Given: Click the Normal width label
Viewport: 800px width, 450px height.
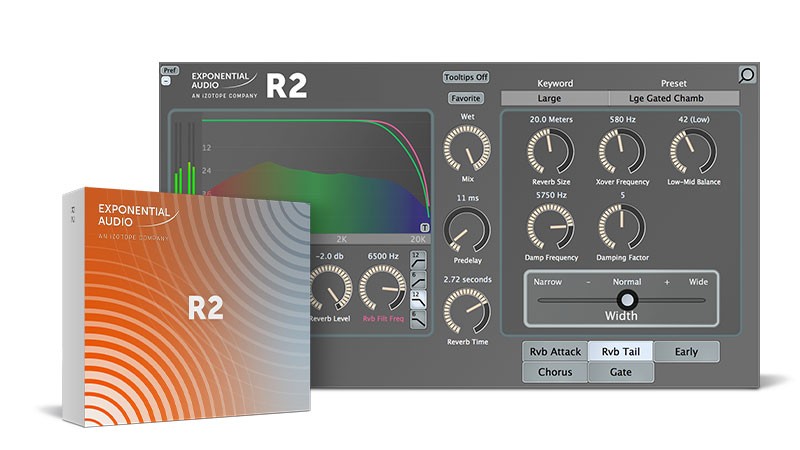Looking at the screenshot, I should (x=627, y=282).
